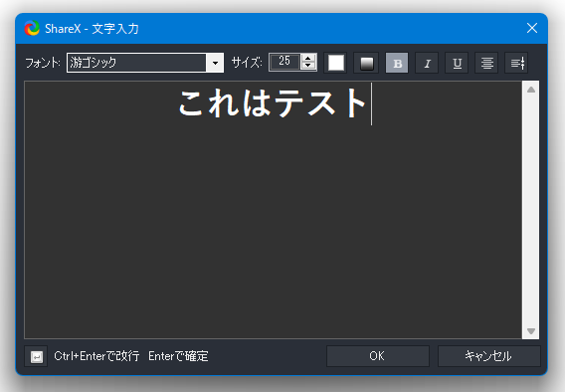The image size is (565, 392).
Task: Click the Ctrl+Enterで改行 hint text
Action: tap(96, 356)
